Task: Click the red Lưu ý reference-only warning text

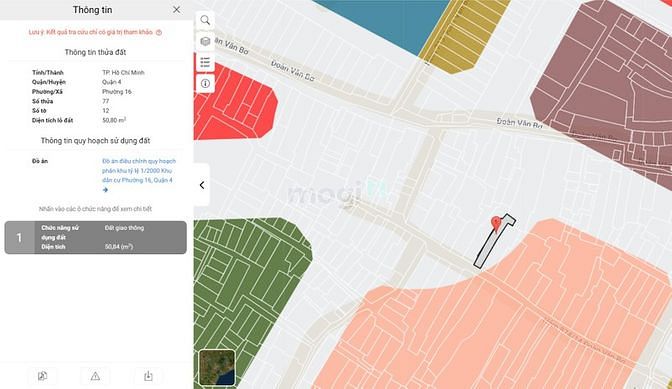Action: 90,32
